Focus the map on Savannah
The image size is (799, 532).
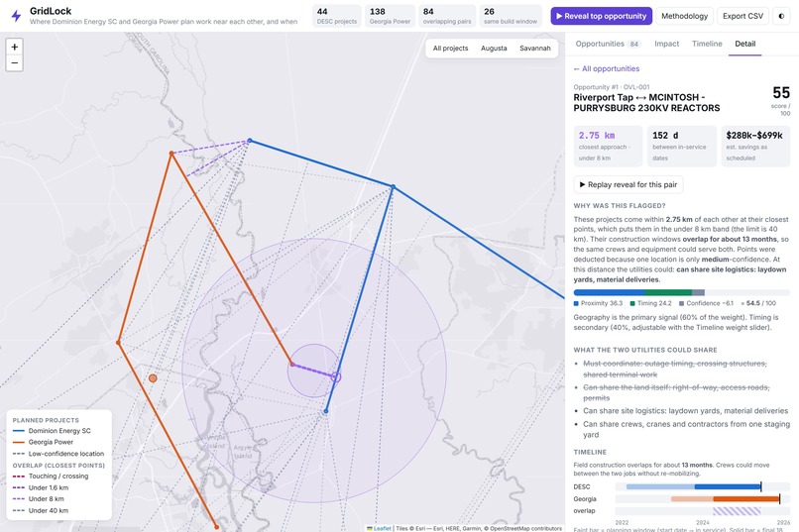535,49
